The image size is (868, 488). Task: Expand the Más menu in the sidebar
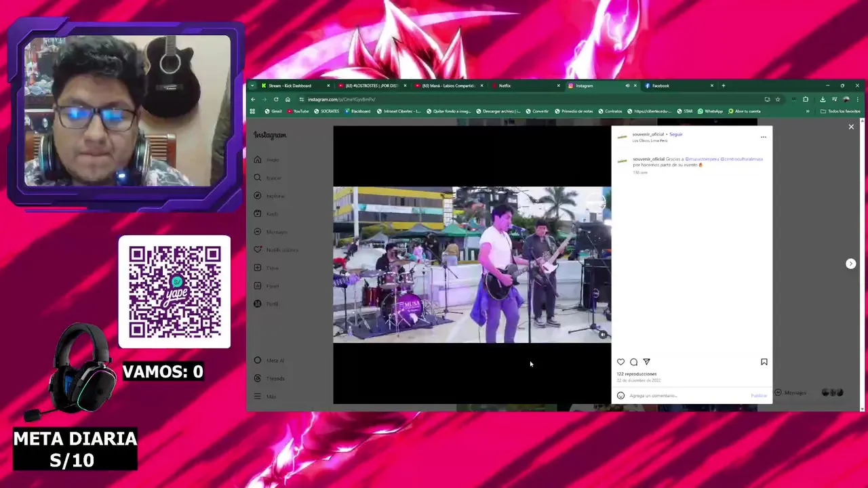point(264,396)
